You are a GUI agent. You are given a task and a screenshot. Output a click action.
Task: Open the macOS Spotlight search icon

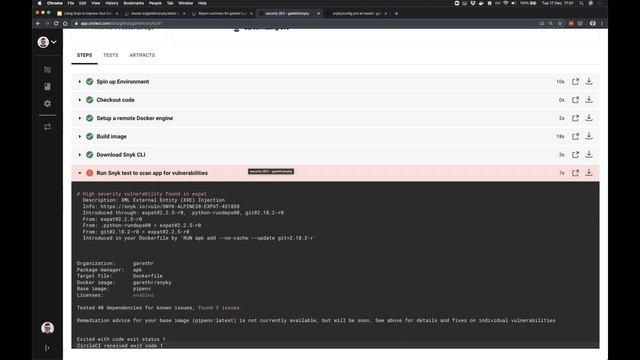click(581, 3)
